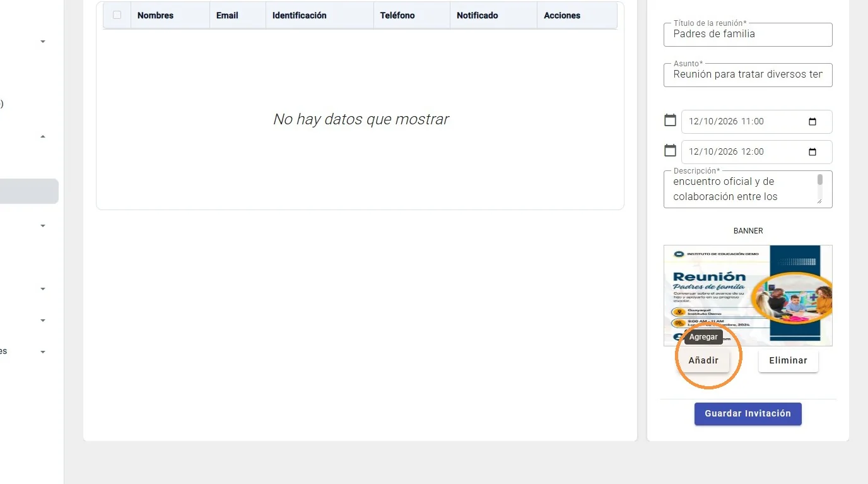Click calendar icon beside 12/10/2026 11:00 field
Screen dimensions: 868x484
pos(670,120)
